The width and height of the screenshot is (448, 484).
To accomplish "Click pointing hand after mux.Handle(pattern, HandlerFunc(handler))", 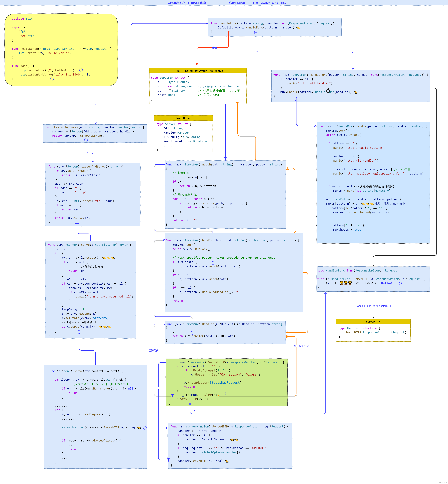I will tap(356, 92).
